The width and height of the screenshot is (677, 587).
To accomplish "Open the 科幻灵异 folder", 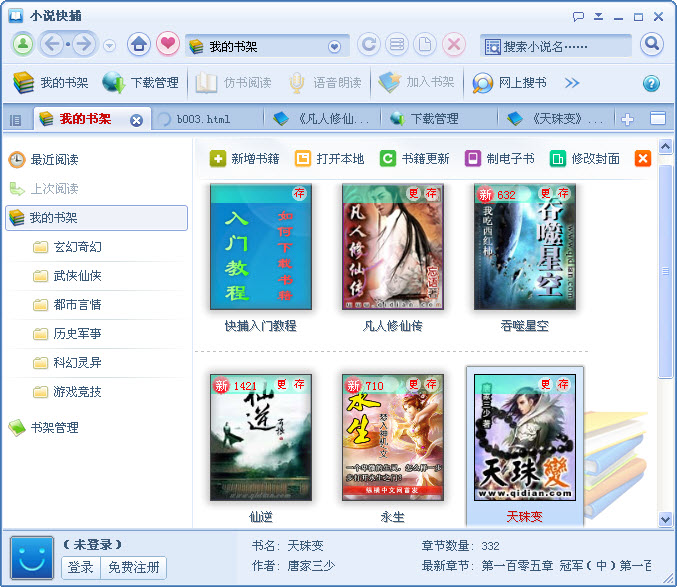I will (x=67, y=363).
